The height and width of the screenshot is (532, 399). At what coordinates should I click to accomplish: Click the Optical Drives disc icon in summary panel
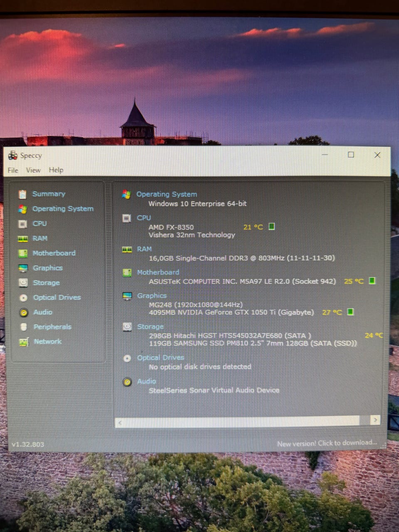pyautogui.click(x=128, y=358)
